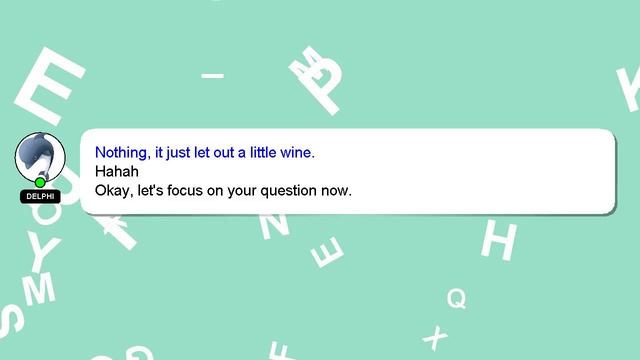Click the floating letter N below the bubble
The height and width of the screenshot is (360, 640).
tap(274, 227)
